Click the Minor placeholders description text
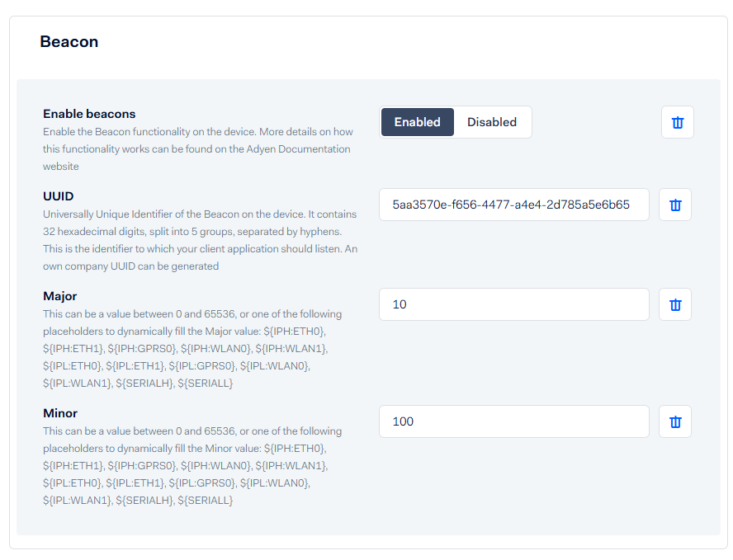 tap(192, 466)
